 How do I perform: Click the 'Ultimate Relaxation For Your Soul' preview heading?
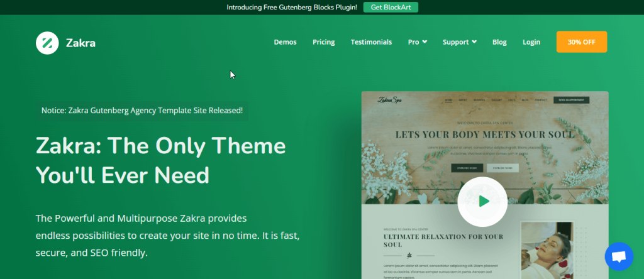443,241
